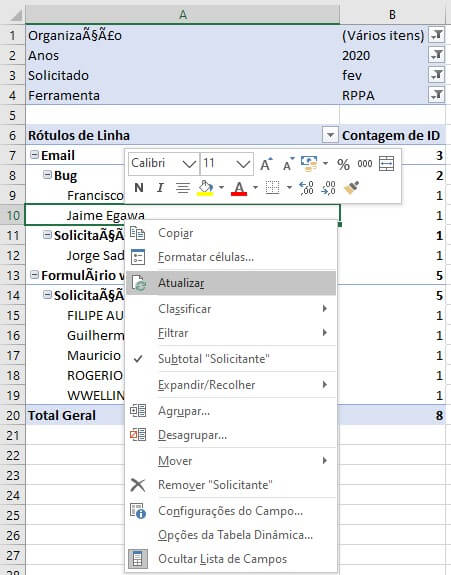451x575 pixels.
Task: Select column A header
Action: [183, 15]
